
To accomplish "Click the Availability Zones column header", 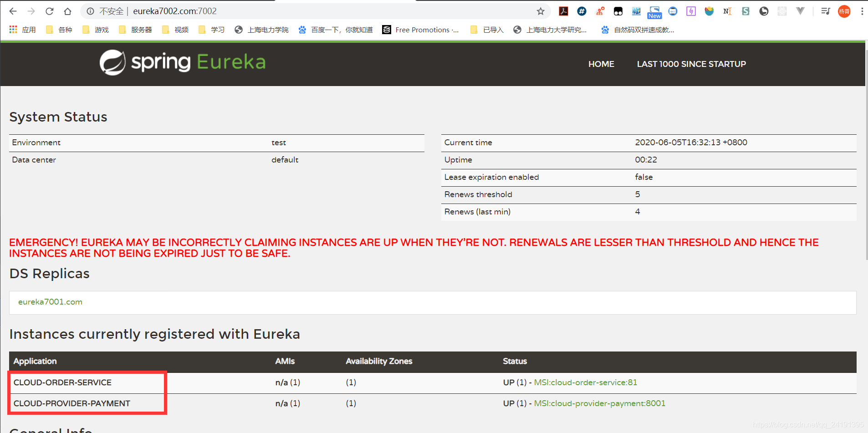I will (379, 362).
